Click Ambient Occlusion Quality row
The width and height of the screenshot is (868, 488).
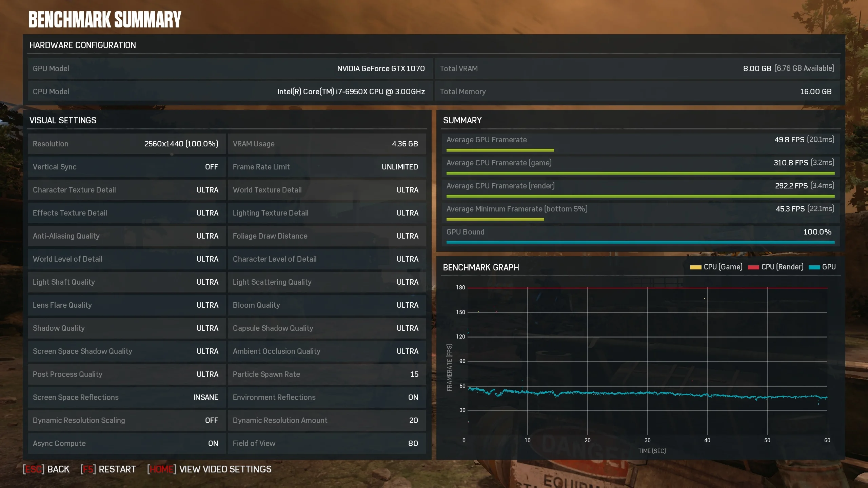(327, 351)
